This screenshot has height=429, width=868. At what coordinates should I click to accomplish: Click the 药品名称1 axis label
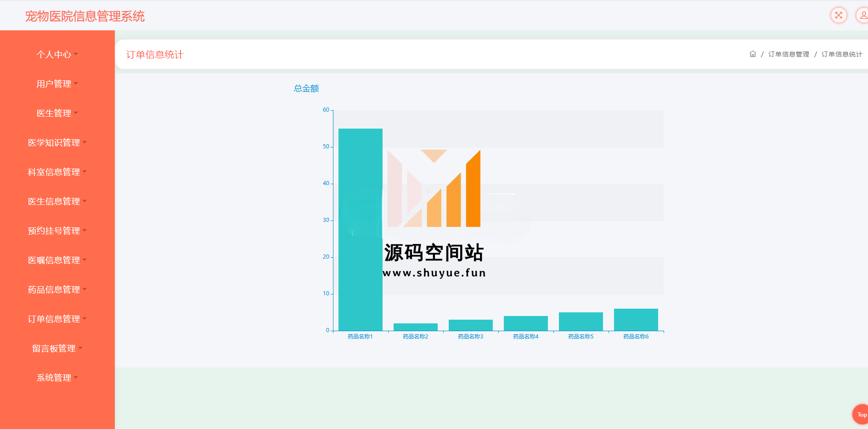tap(361, 337)
